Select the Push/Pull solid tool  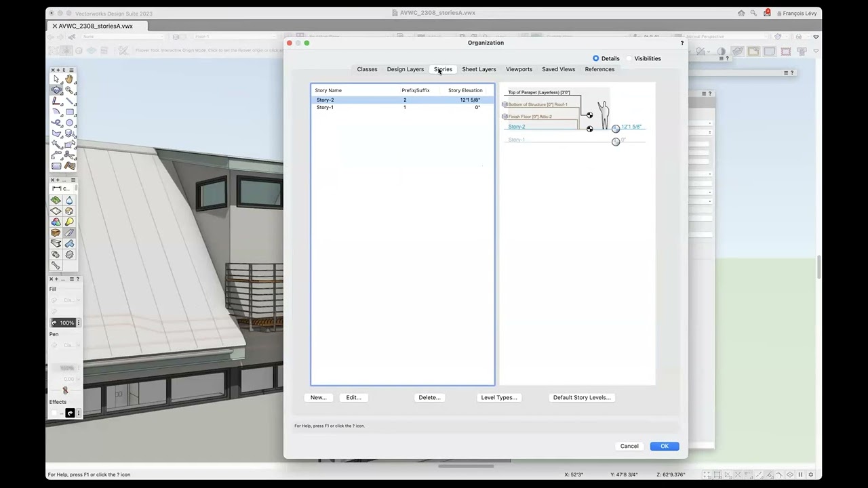click(69, 134)
